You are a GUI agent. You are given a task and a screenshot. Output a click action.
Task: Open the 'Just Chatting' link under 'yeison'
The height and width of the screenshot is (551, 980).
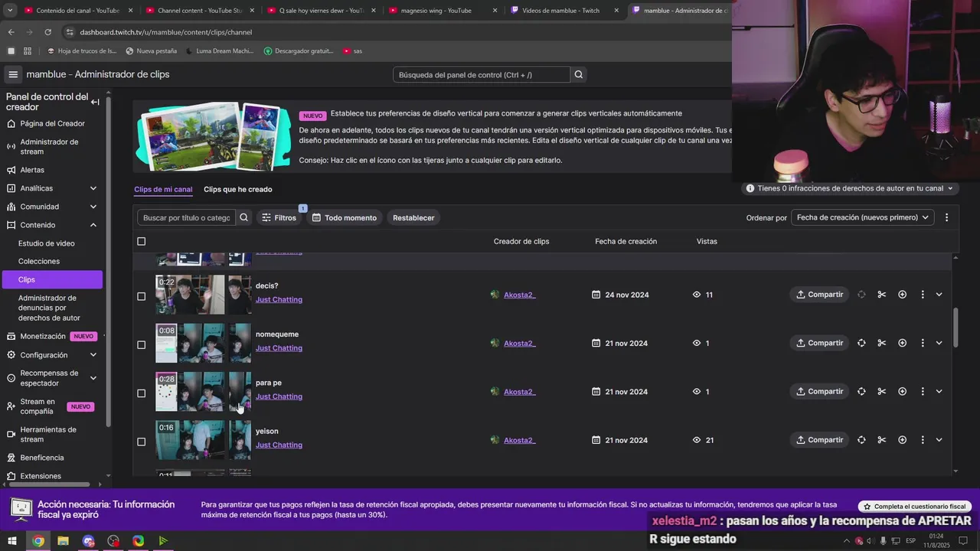pyautogui.click(x=279, y=445)
